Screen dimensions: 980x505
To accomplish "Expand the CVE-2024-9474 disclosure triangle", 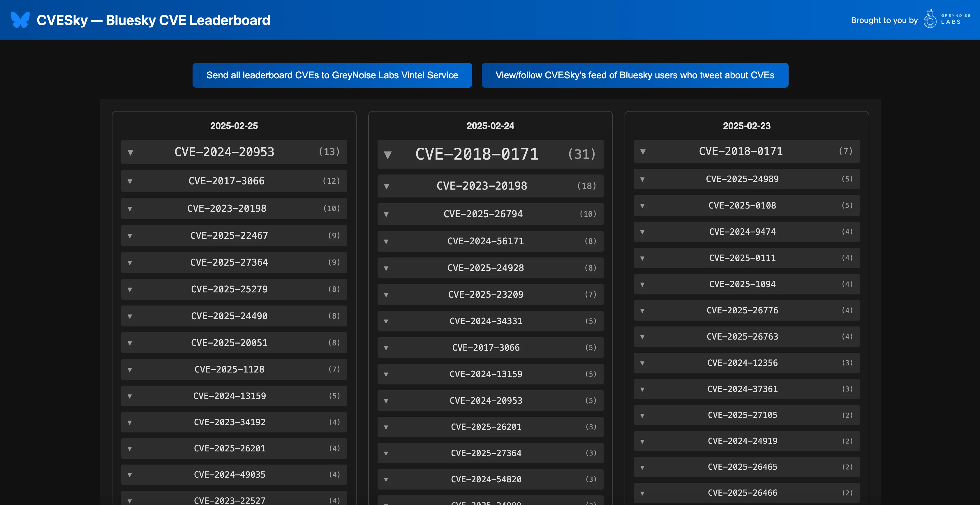I will tap(643, 232).
